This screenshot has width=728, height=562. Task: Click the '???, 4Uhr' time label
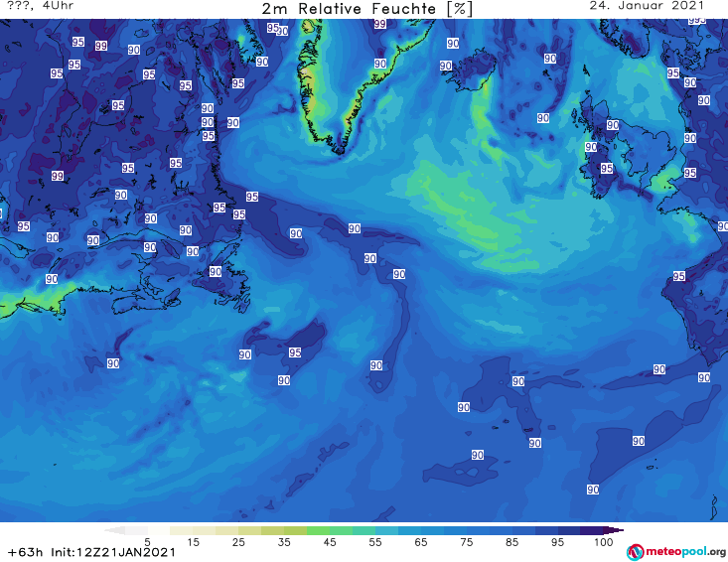(40, 6)
